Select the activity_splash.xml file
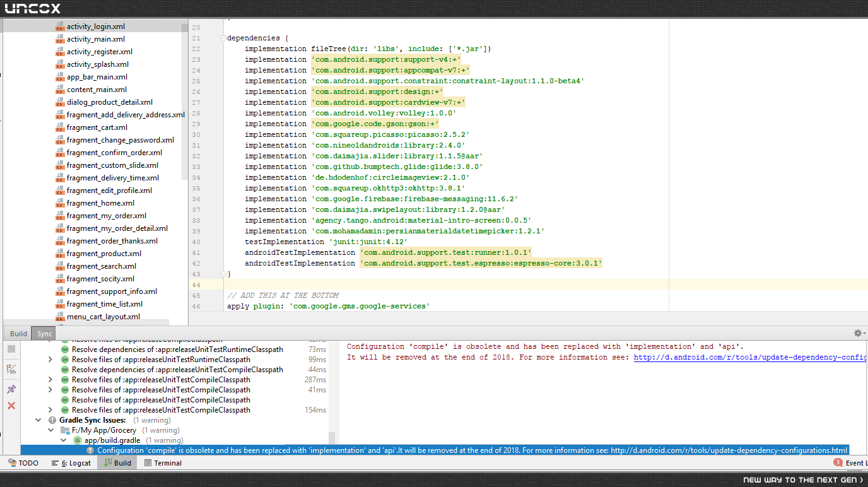868x487 pixels. 98,64
